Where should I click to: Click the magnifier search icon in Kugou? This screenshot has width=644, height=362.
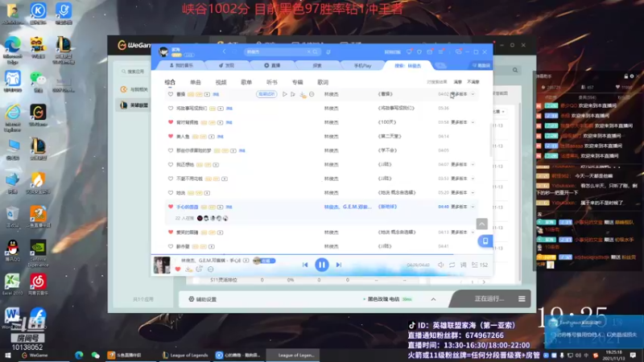tap(315, 52)
